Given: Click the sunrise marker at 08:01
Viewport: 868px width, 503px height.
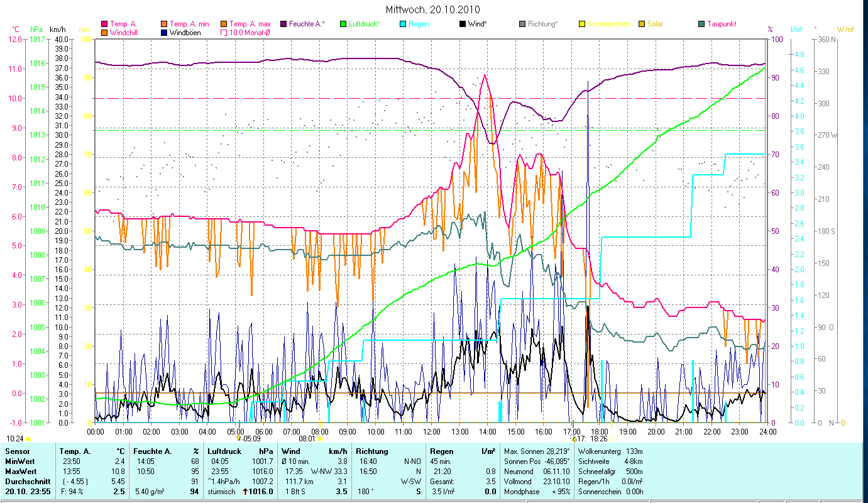Looking at the screenshot, I should 320,439.
